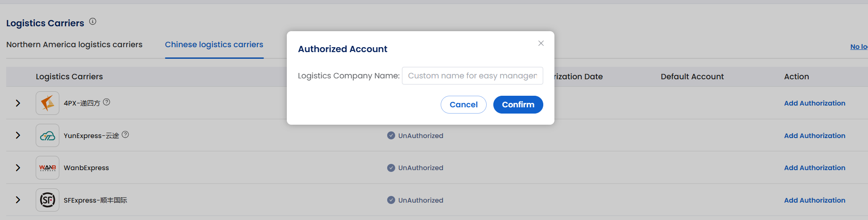
Task: Click the SFExpress logo icon
Action: 47,200
